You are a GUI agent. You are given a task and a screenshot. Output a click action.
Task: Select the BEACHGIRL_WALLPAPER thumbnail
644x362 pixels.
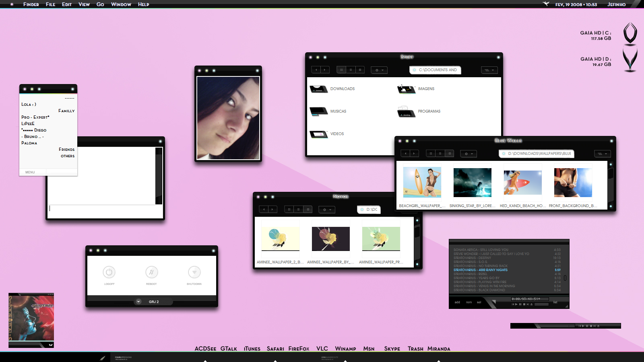(422, 182)
